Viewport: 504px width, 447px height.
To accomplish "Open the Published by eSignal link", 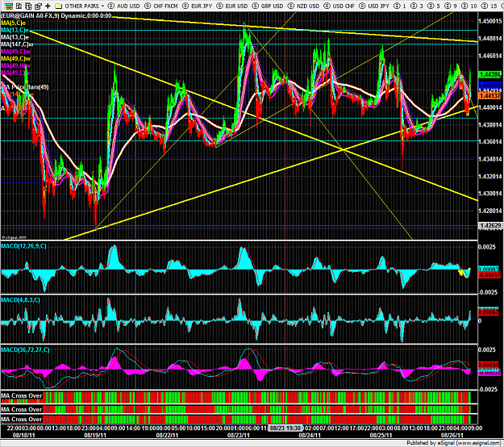I will 454,443.
